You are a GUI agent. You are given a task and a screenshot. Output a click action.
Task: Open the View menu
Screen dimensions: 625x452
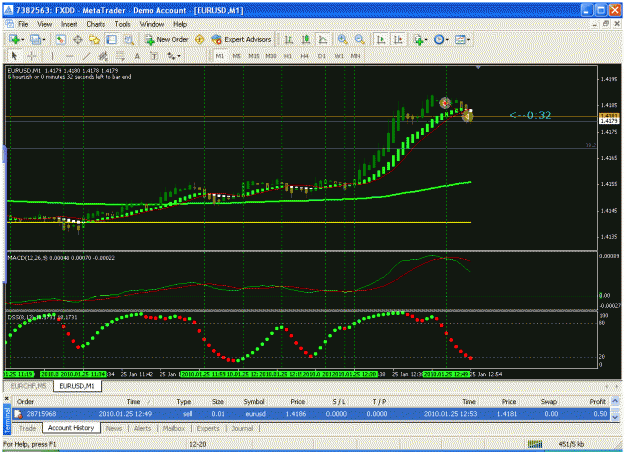(45, 24)
